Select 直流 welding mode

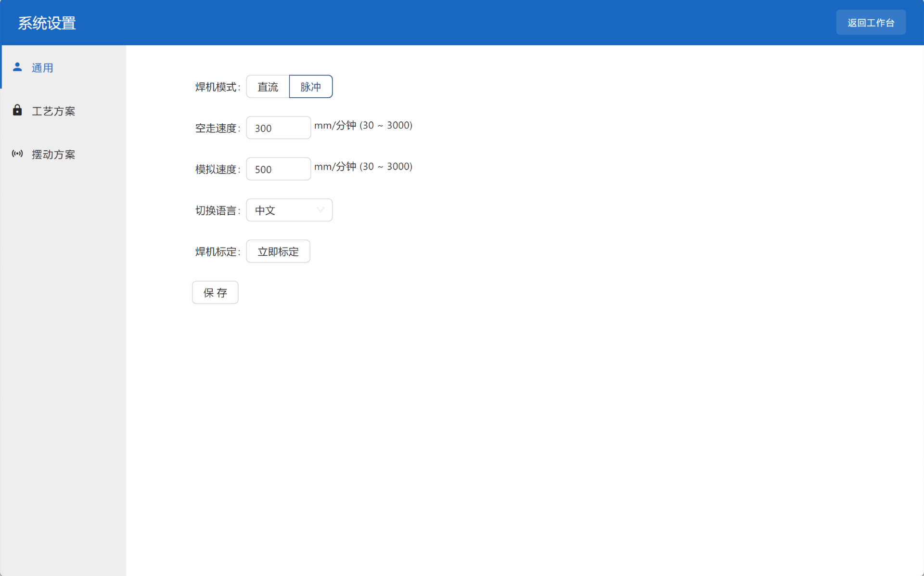[268, 87]
